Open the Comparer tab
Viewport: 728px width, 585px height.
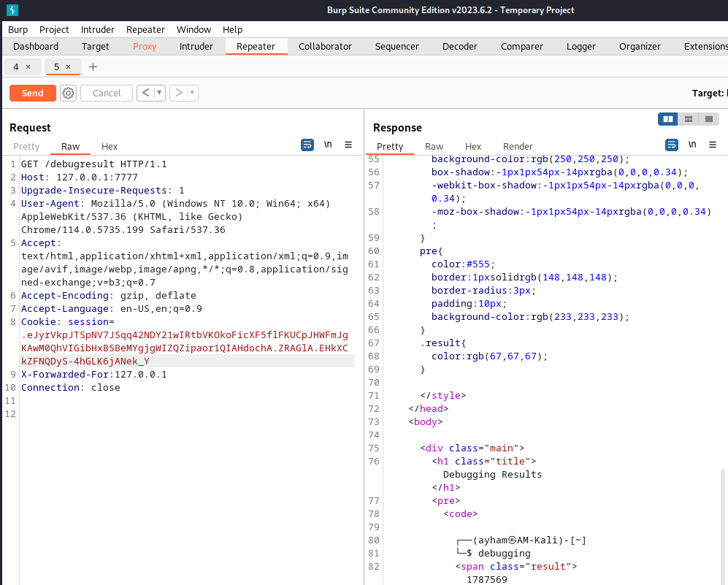(x=522, y=47)
